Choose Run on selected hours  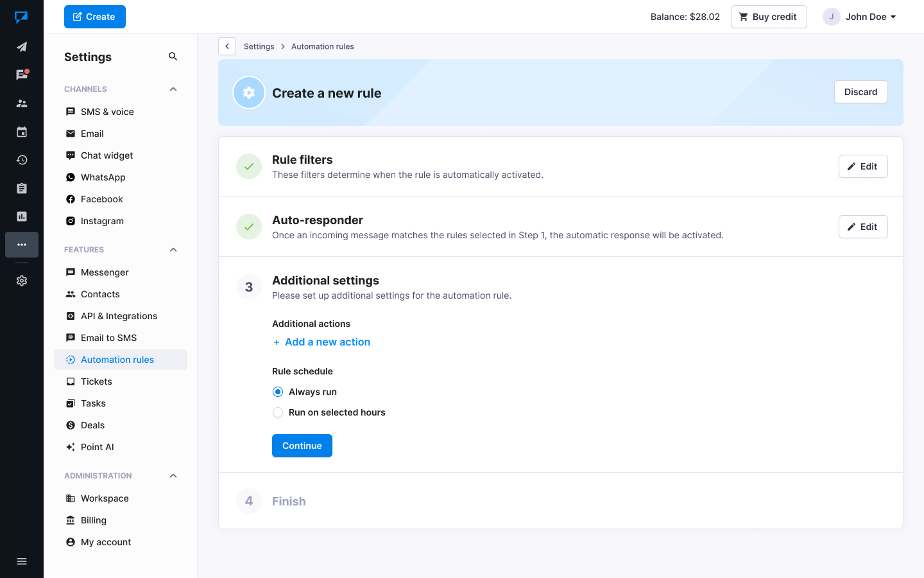(x=277, y=412)
